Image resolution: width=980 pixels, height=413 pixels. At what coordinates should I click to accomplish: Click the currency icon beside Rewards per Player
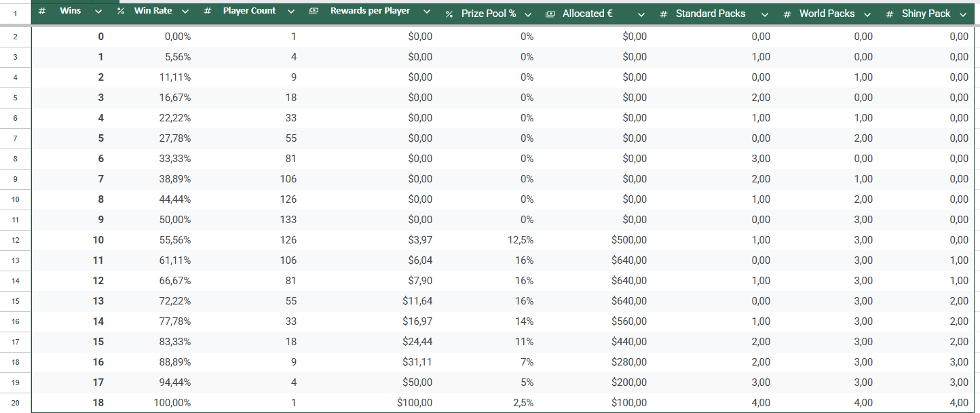point(313,12)
